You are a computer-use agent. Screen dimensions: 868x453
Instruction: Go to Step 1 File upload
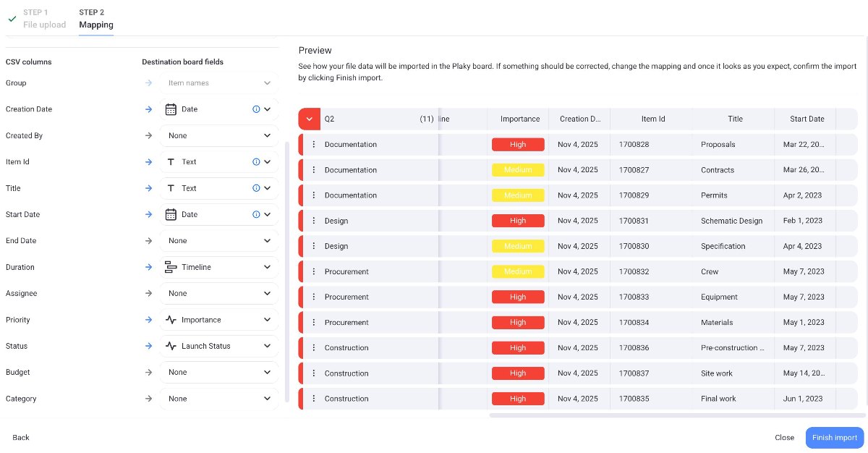(x=44, y=19)
